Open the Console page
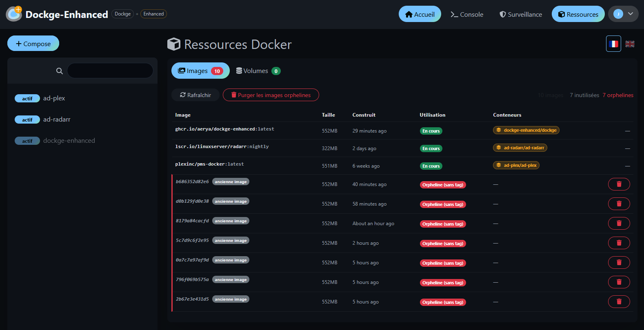 click(x=467, y=14)
